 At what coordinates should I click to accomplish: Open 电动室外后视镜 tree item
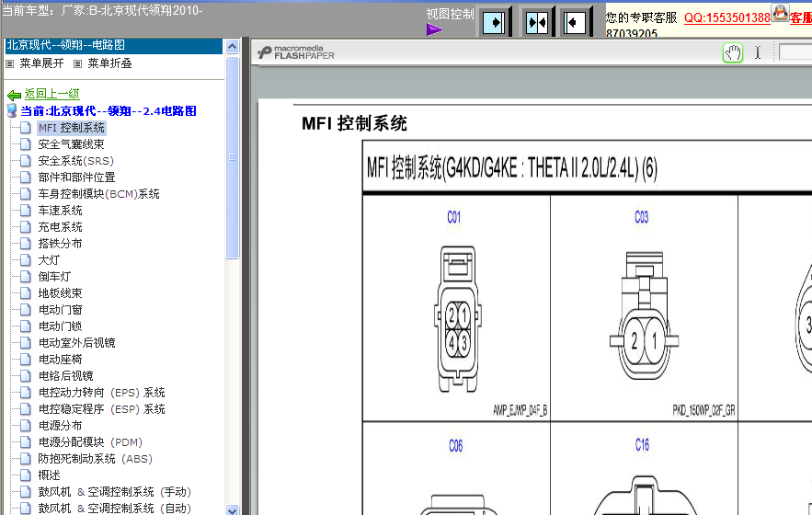coord(76,343)
